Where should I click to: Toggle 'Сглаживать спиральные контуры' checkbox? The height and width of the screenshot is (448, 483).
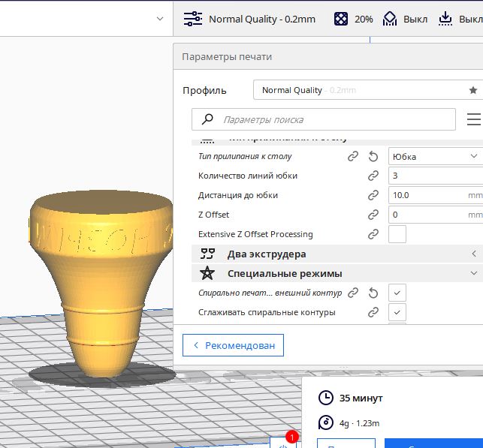point(397,312)
